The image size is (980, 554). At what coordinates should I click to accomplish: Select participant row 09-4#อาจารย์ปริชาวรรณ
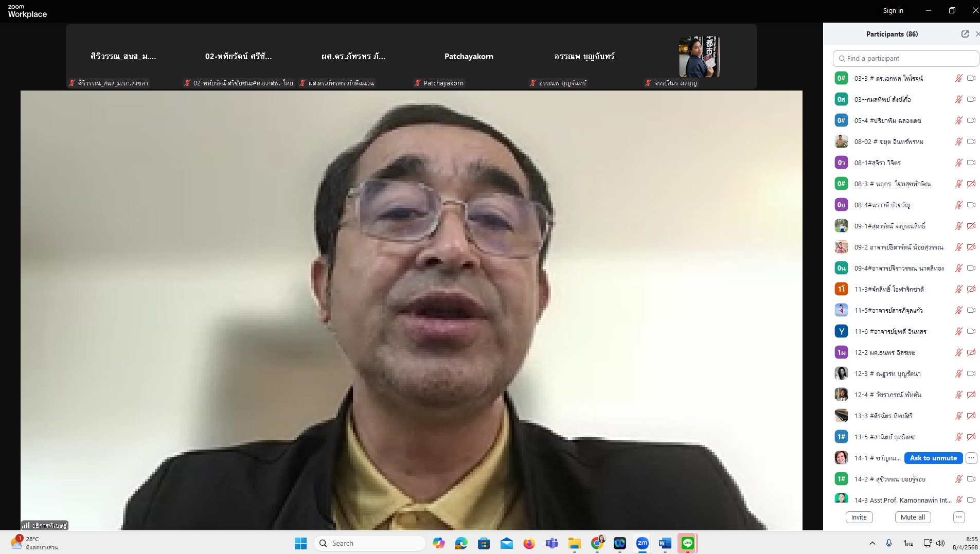[x=905, y=268]
